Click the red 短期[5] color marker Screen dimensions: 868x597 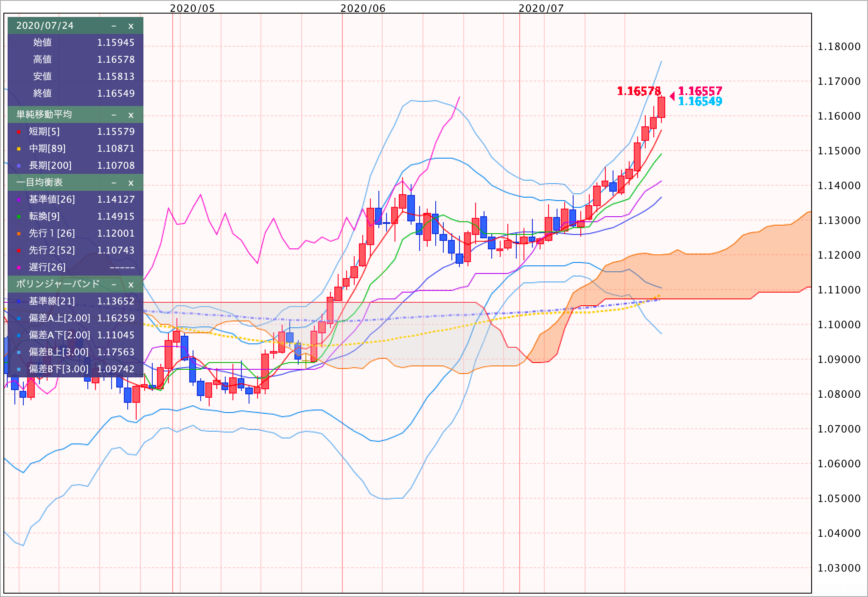(x=19, y=132)
